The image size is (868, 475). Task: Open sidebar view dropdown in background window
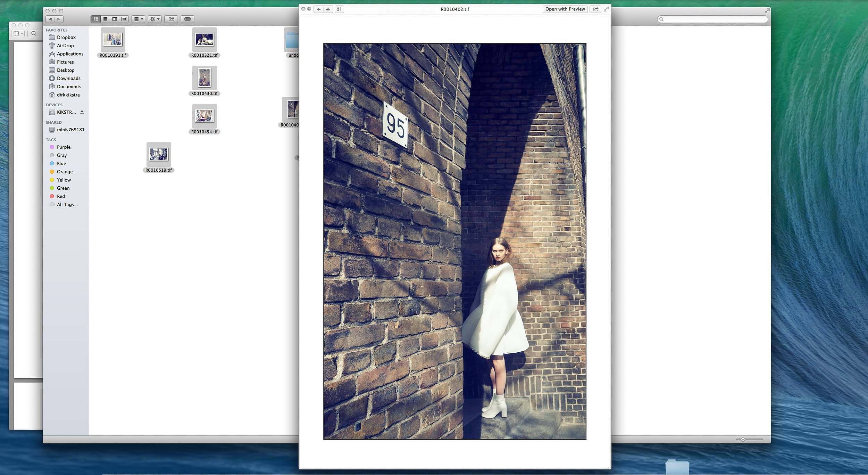(18, 33)
